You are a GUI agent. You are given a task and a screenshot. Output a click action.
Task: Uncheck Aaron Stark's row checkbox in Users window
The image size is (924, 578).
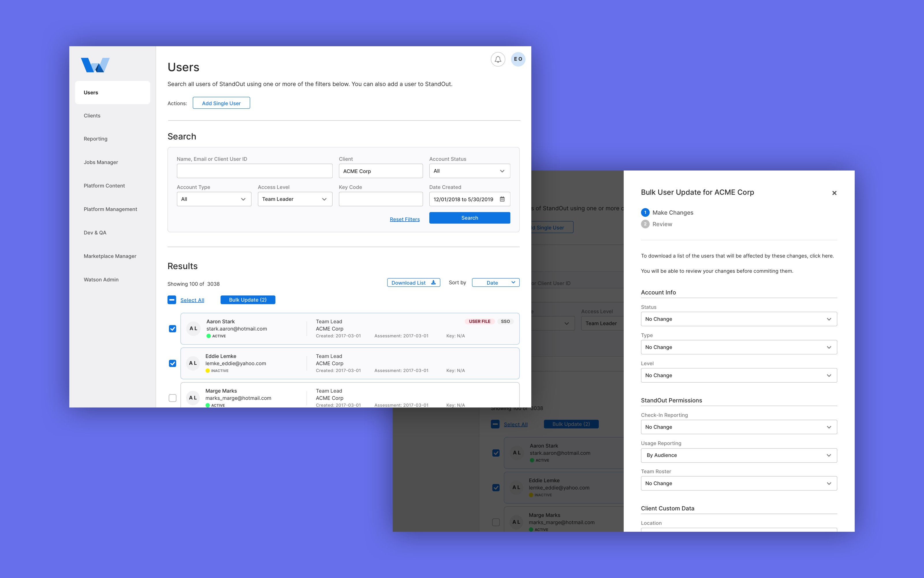(x=173, y=329)
